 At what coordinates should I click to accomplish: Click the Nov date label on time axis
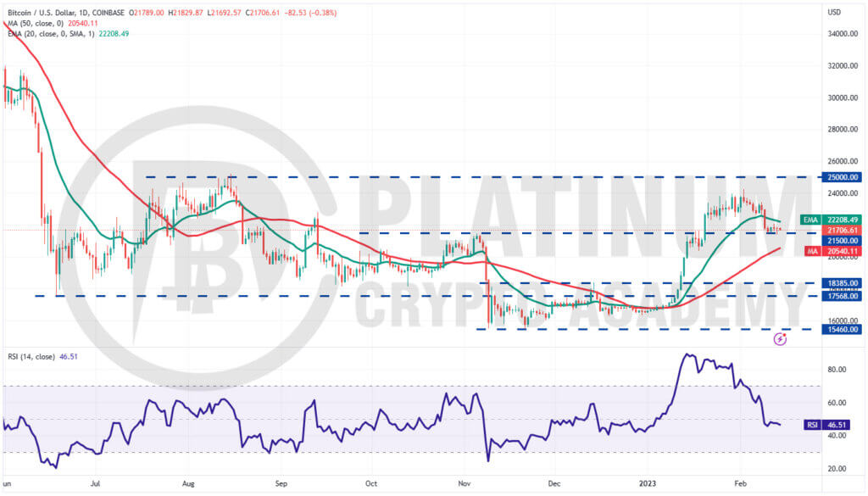pos(465,483)
